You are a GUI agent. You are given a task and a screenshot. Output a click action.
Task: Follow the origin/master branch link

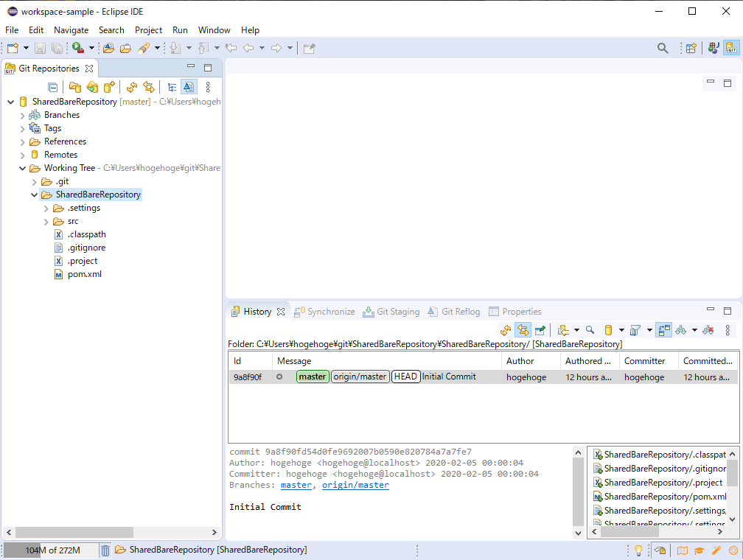pos(355,485)
